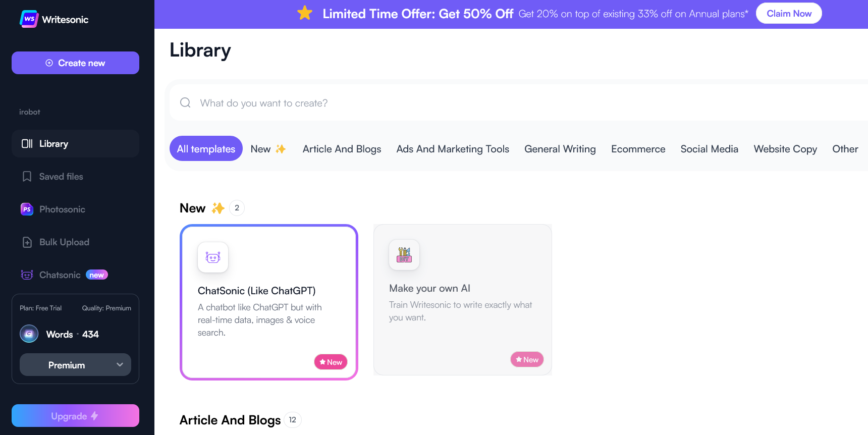Viewport: 868px width, 435px height.
Task: Open the Chatsonic robot sidebar icon
Action: click(x=27, y=275)
